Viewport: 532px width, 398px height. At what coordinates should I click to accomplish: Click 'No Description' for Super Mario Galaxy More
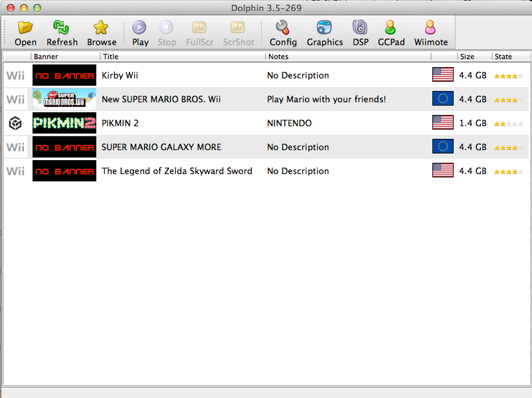tap(298, 147)
